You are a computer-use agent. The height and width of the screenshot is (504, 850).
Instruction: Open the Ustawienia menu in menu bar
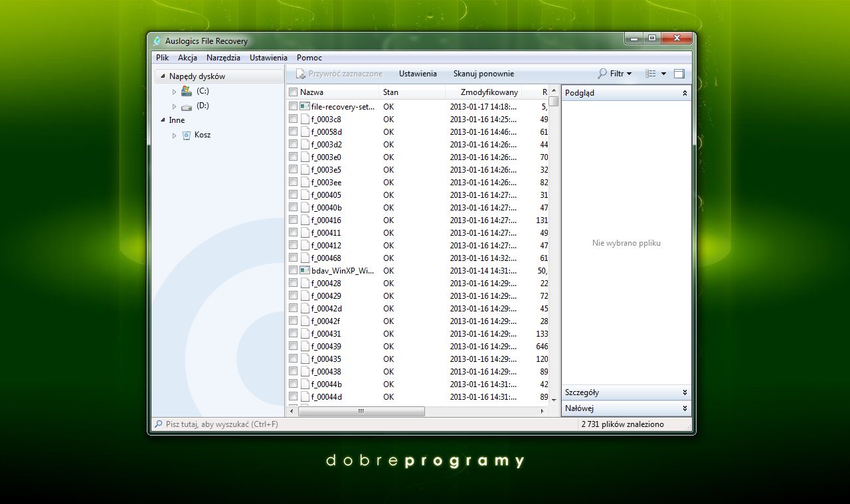(268, 58)
